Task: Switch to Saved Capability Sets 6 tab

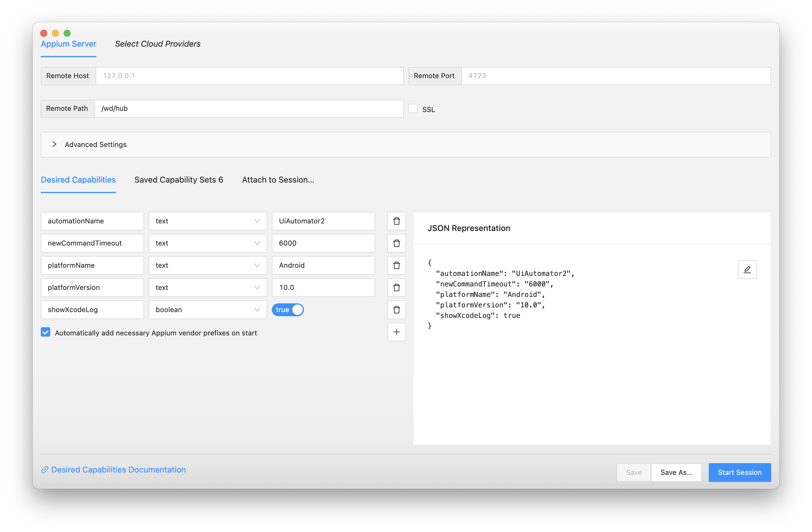Action: (x=178, y=180)
